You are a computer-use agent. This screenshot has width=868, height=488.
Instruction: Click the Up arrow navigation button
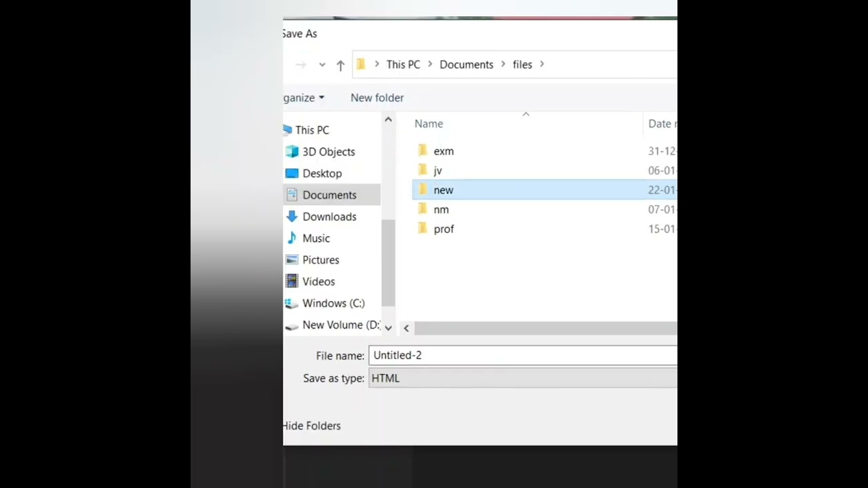pos(340,65)
